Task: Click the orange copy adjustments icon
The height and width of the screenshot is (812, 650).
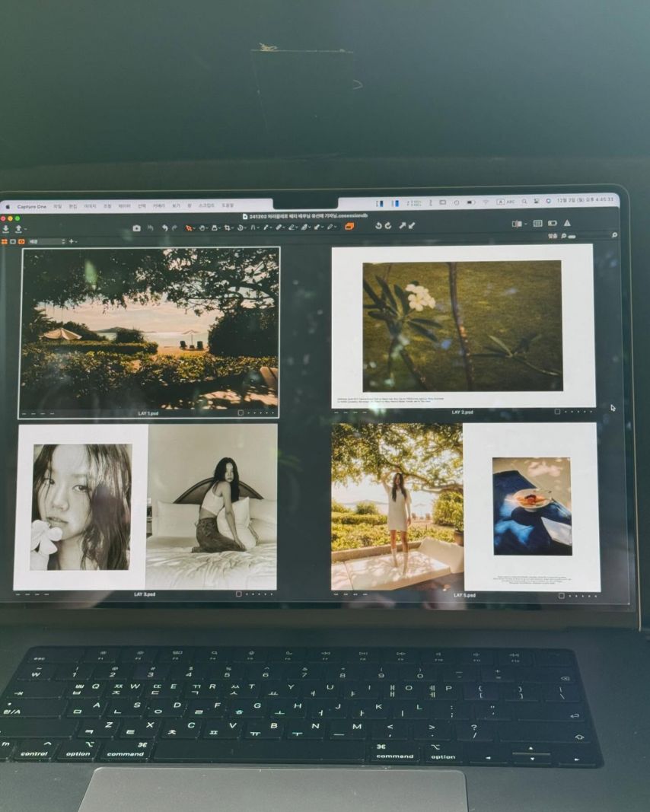Action: pos(349,226)
